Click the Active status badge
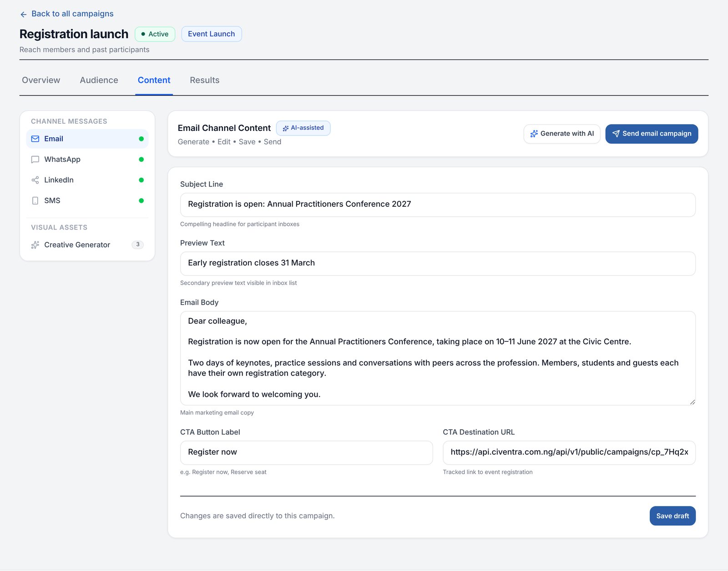The image size is (728, 571). click(155, 34)
